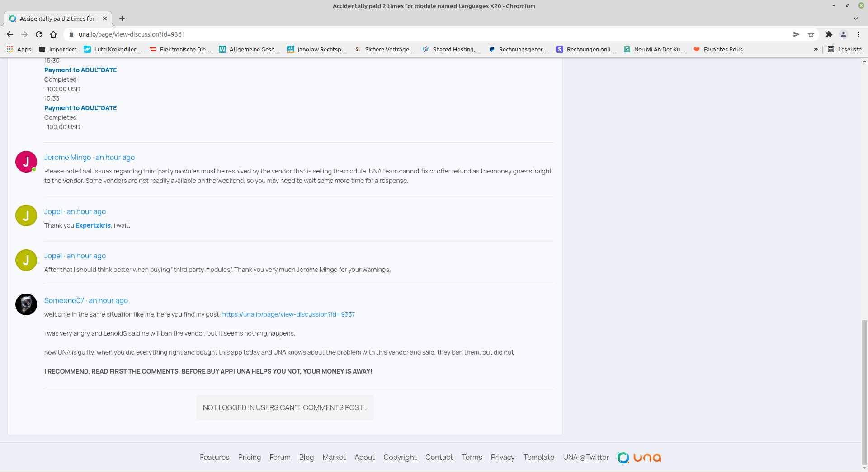
Task: Open the Market footer link
Action: coord(334,457)
